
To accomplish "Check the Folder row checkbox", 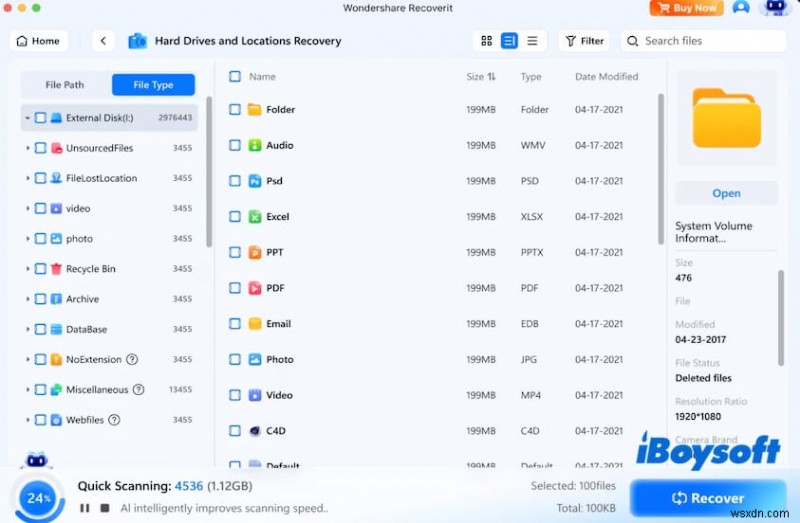I will (235, 110).
